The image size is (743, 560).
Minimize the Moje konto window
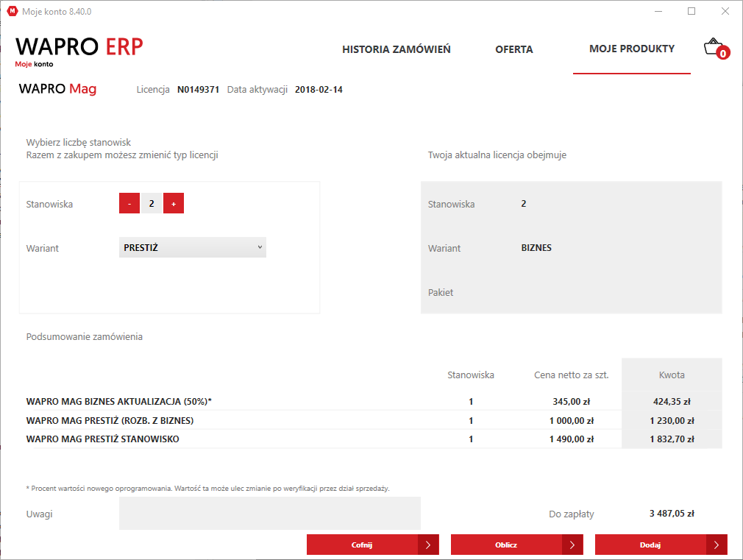(658, 11)
